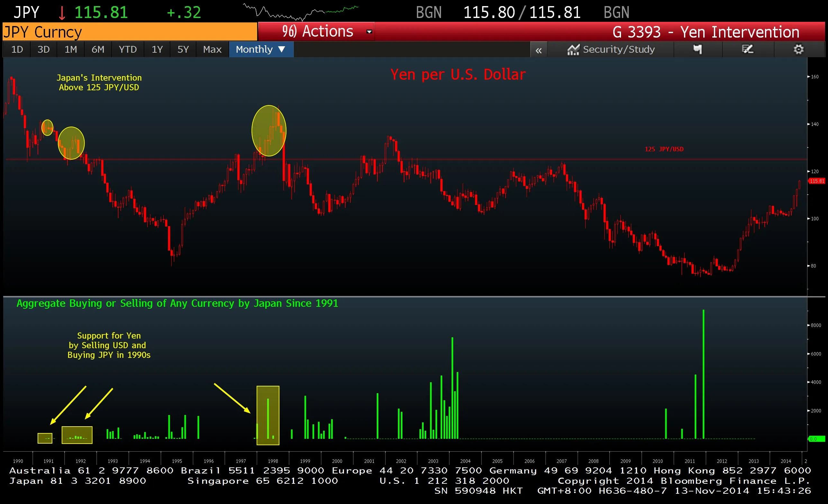Viewport: 828px width, 504px height.
Task: Open the 96) Actions dropdown
Action: (317, 31)
